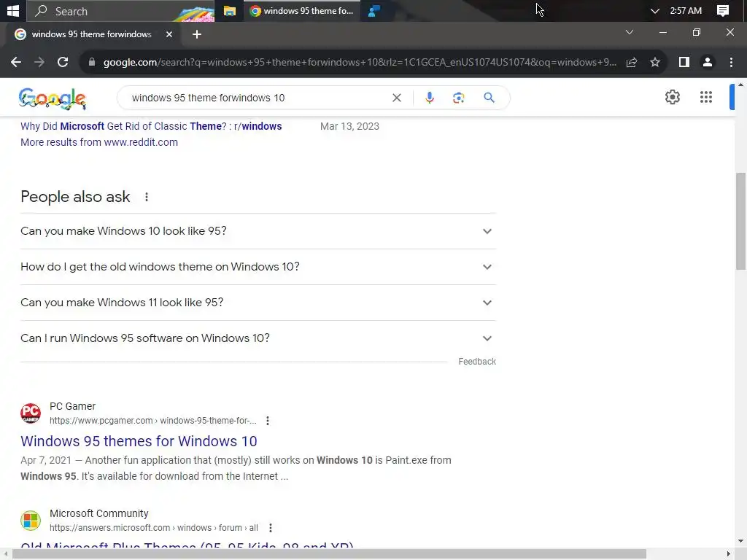Click the answers.microsoft.com result URL
This screenshot has width=747, height=560.
tap(154, 528)
